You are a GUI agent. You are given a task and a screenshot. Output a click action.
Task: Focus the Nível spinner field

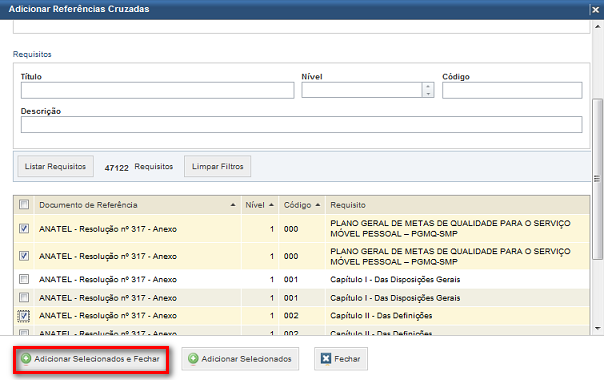(x=362, y=90)
